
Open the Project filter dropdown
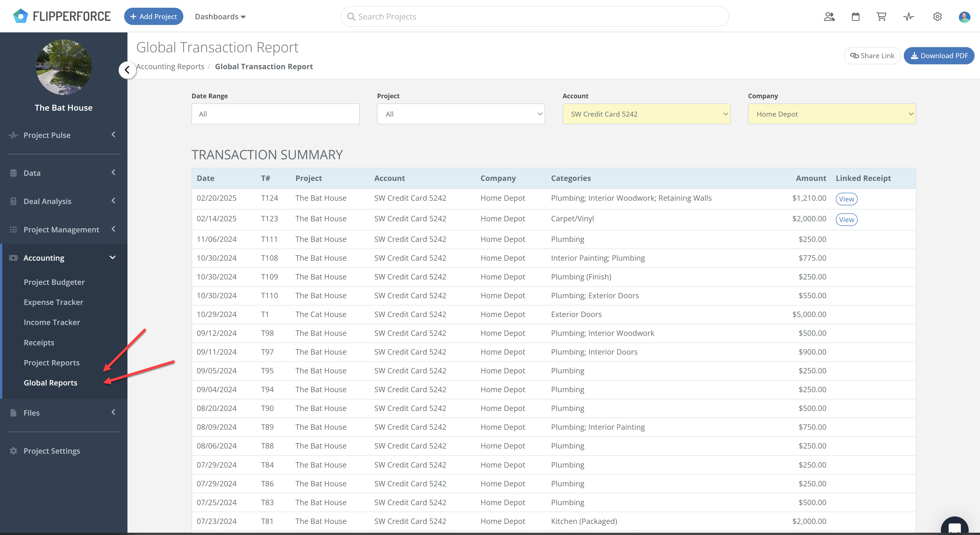click(461, 114)
